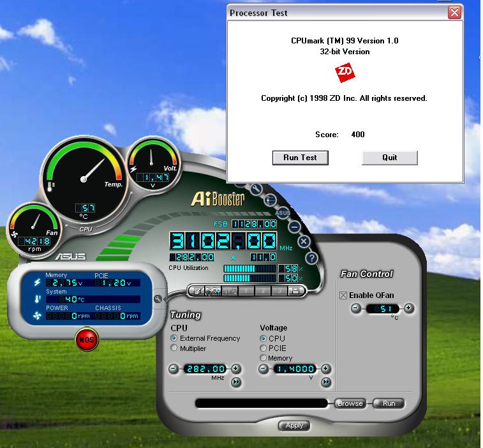This screenshot has height=448, width=483.
Task: Select PCIE voltage radio button
Action: tap(263, 348)
